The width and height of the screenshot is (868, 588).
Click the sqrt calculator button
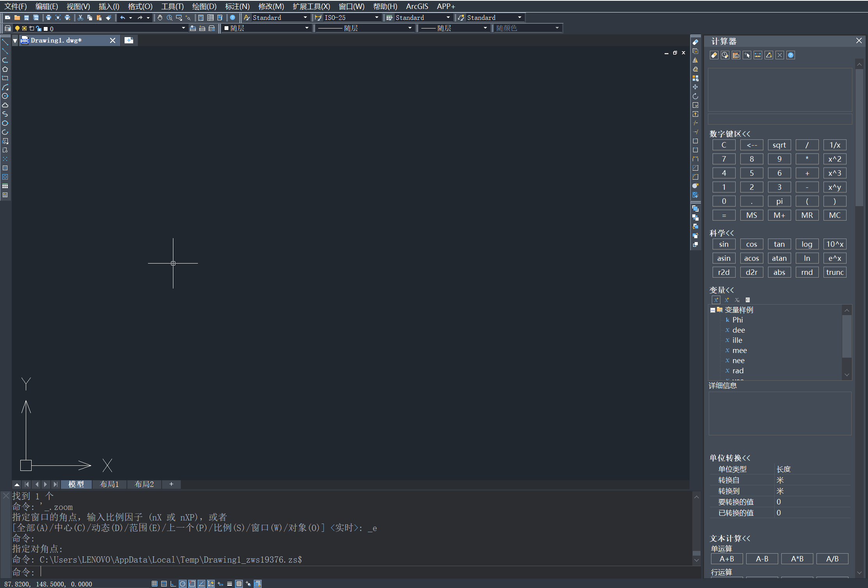tap(779, 145)
